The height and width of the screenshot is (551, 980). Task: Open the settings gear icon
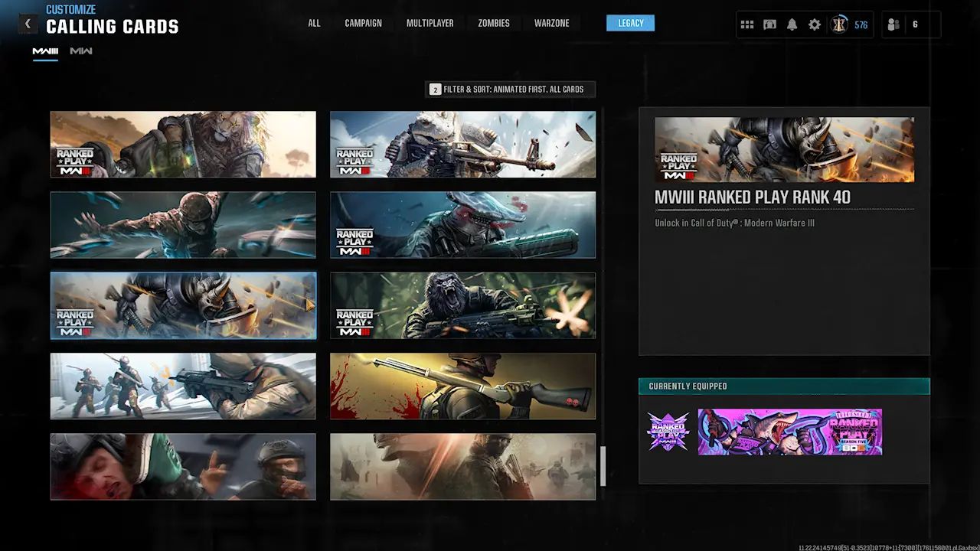(x=815, y=24)
